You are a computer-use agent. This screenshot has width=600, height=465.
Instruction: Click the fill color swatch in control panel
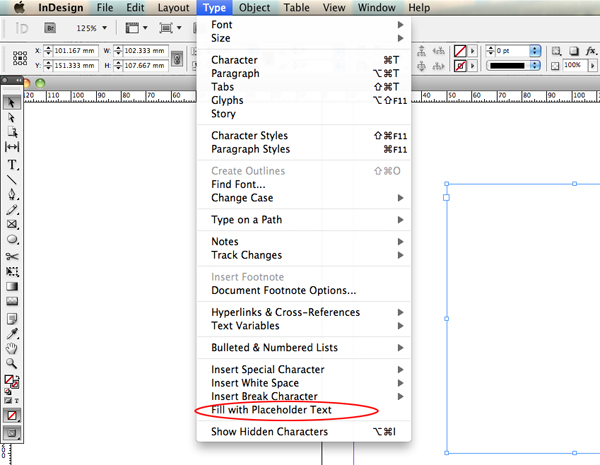pyautogui.click(x=460, y=51)
